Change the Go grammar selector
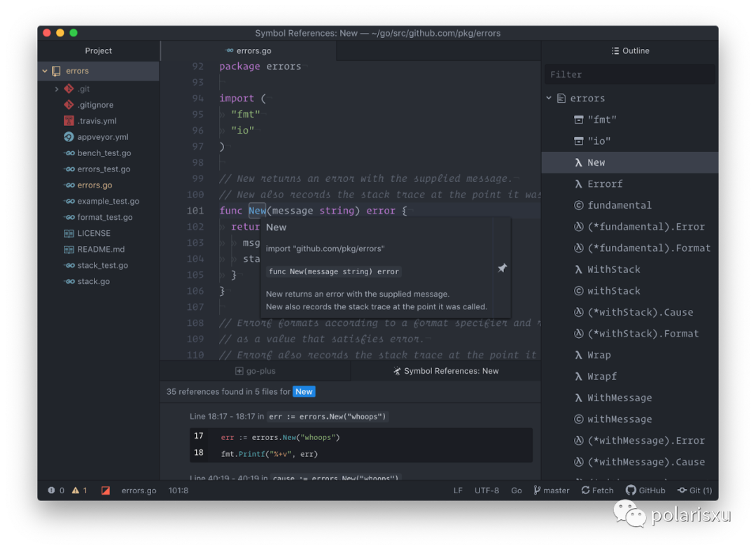Viewport: 756px width, 550px height. (x=517, y=491)
